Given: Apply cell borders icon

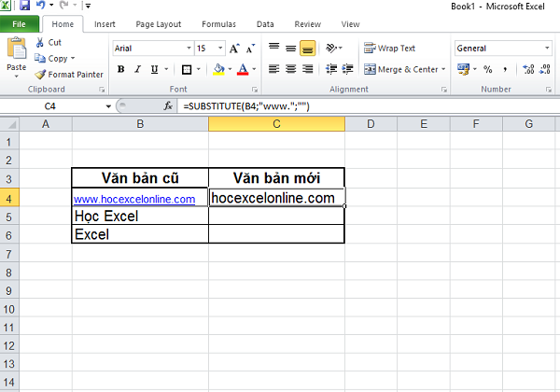Looking at the screenshot, I should coord(187,69).
